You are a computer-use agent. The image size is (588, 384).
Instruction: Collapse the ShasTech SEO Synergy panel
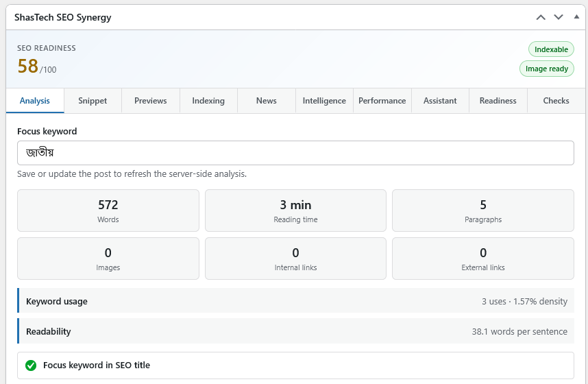[576, 17]
